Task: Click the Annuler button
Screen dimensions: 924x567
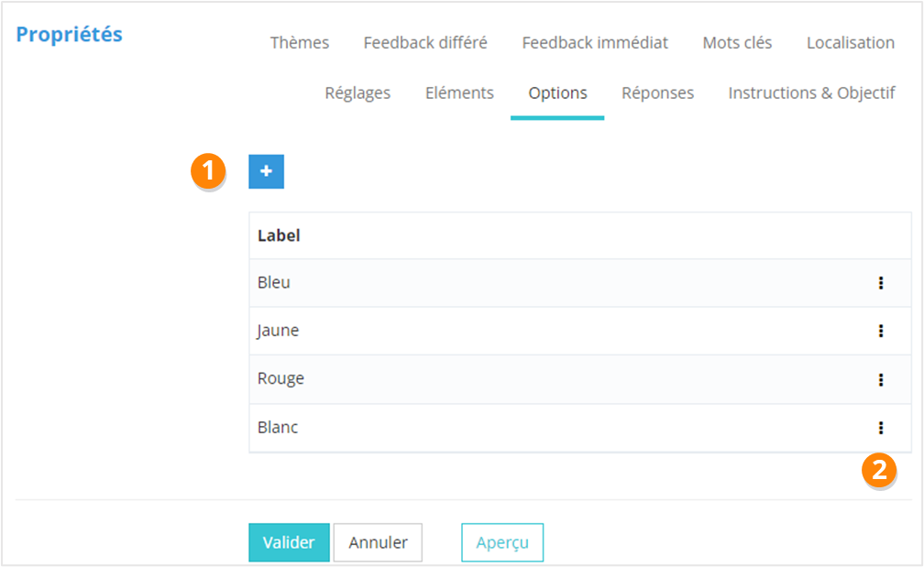Action: coord(378,542)
